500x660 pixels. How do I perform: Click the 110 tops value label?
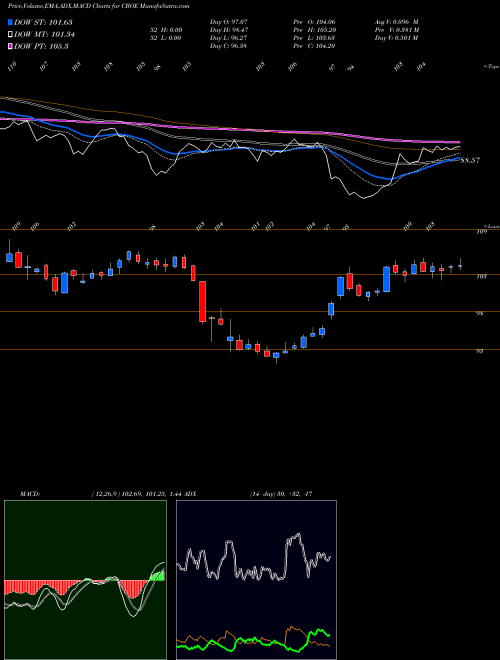pyautogui.click(x=12, y=66)
